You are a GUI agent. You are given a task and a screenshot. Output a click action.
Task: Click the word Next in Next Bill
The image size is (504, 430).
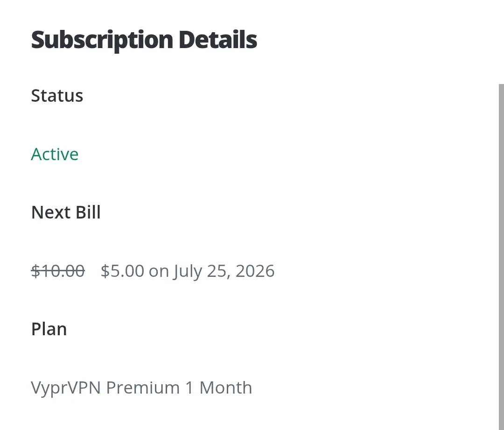click(x=51, y=212)
